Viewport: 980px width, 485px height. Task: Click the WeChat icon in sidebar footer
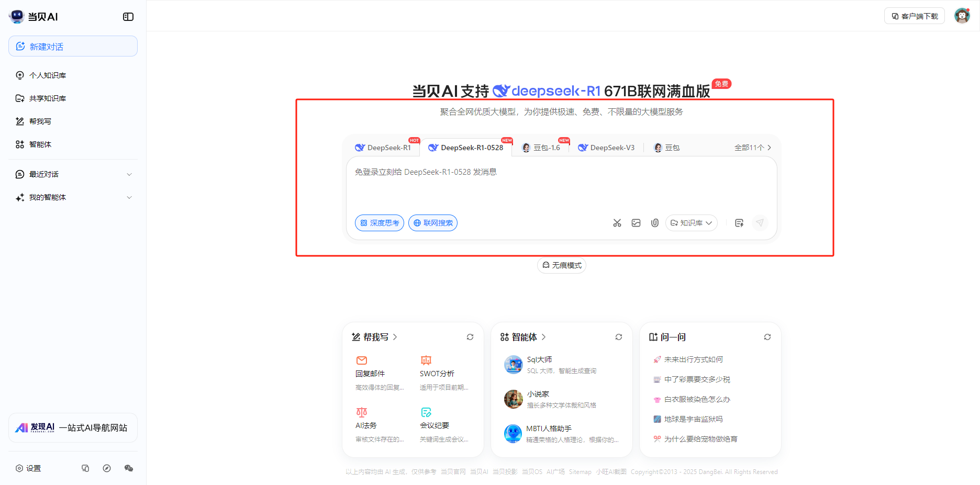(129, 468)
